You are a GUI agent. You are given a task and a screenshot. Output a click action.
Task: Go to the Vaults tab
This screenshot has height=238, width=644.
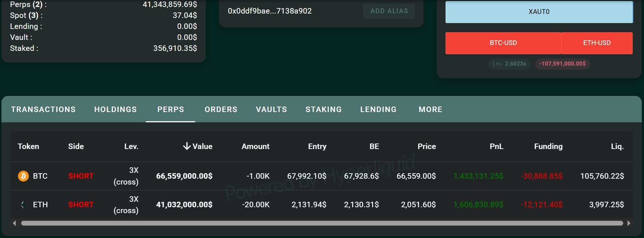pyautogui.click(x=271, y=109)
